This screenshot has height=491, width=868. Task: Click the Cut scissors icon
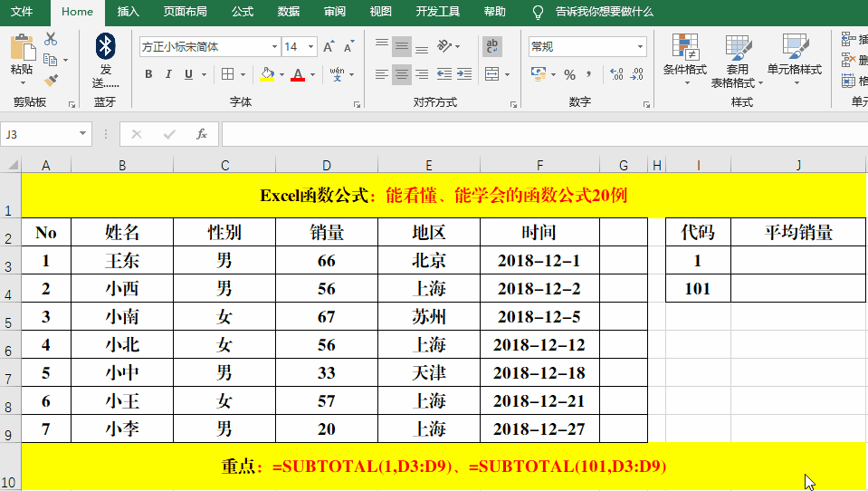point(51,39)
